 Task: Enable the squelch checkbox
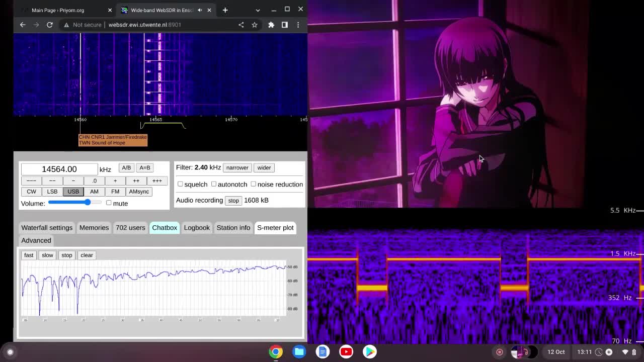click(180, 184)
